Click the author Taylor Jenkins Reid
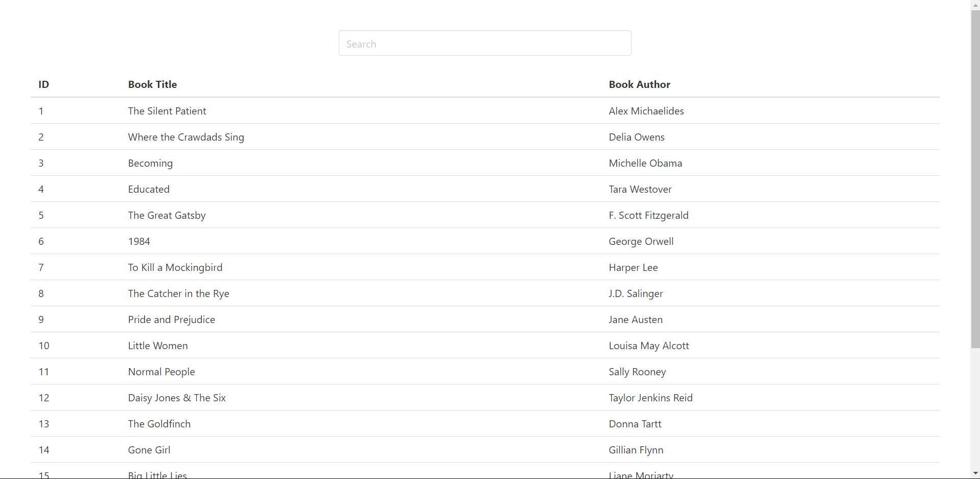Image resolution: width=980 pixels, height=479 pixels. click(650, 398)
